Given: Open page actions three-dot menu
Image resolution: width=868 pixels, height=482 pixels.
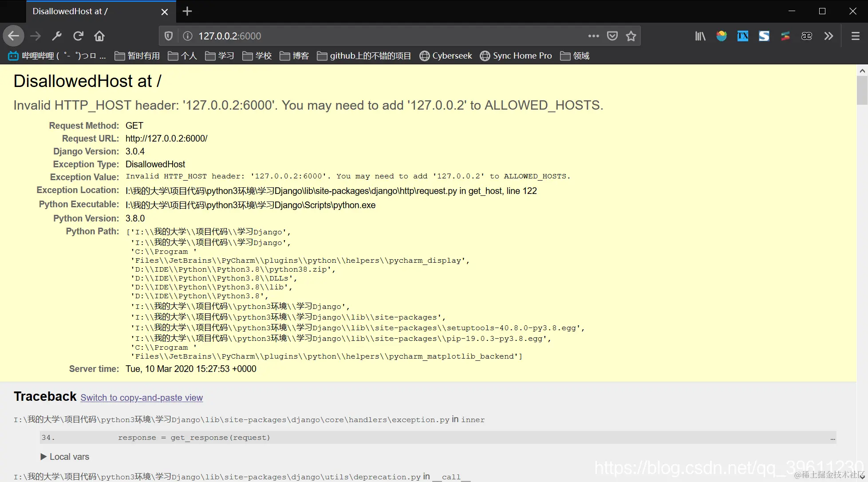Looking at the screenshot, I should pos(593,36).
